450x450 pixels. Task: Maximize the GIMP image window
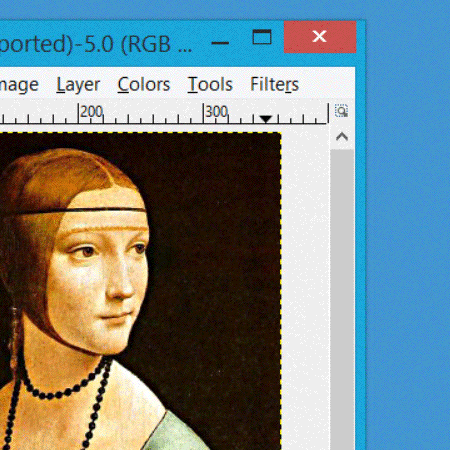coord(262,37)
